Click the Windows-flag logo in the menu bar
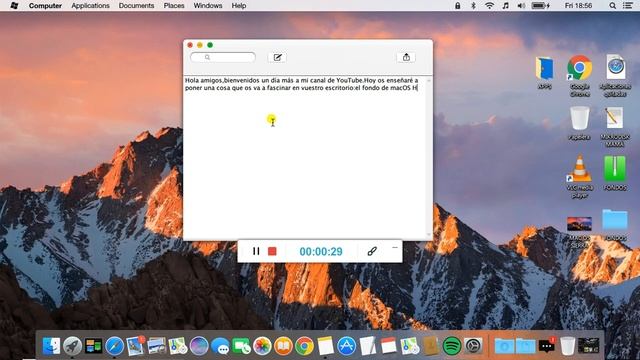 point(14,6)
